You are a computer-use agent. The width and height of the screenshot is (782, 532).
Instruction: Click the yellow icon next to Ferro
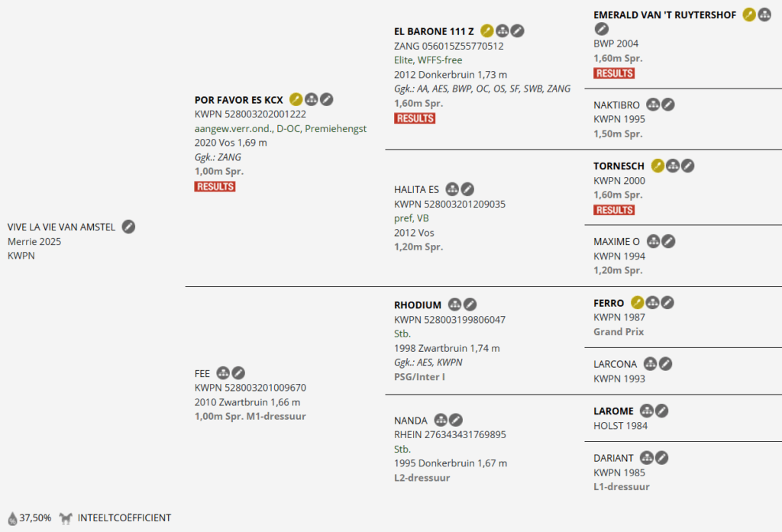(x=638, y=303)
